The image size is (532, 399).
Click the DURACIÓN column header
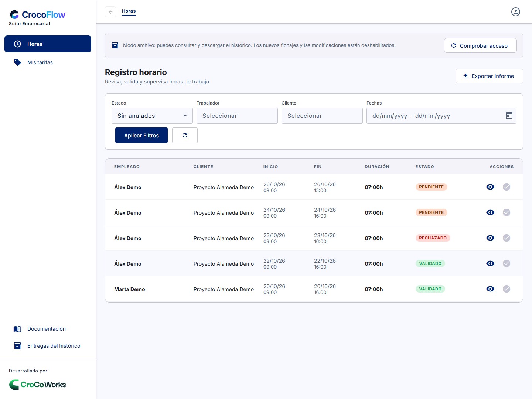tap(377, 167)
